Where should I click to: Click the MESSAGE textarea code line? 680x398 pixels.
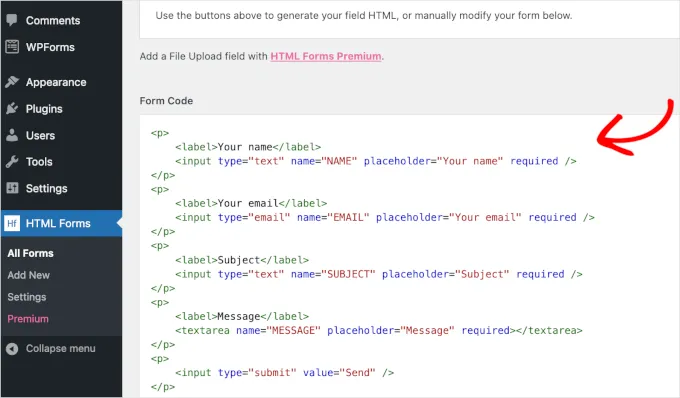379,331
